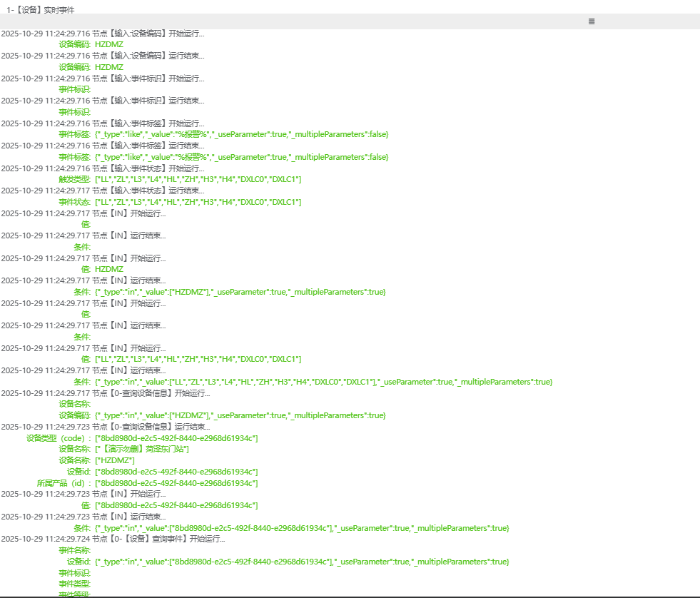Viewport: 700px width, 598px height.
Task: Click the 【0-查询设备信息】开始运行 log line
Action: point(106,393)
